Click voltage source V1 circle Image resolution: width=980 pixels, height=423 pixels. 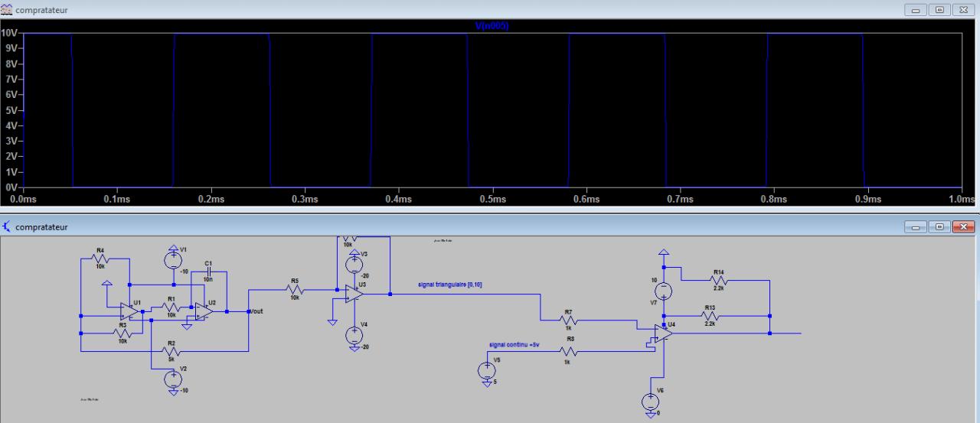point(174,260)
